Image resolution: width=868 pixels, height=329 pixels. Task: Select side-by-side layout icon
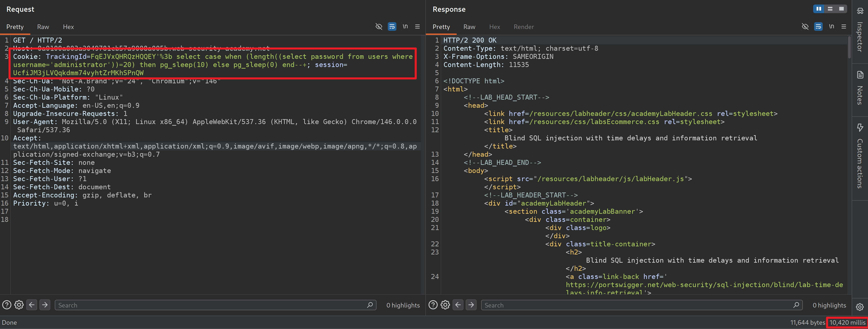click(x=818, y=9)
